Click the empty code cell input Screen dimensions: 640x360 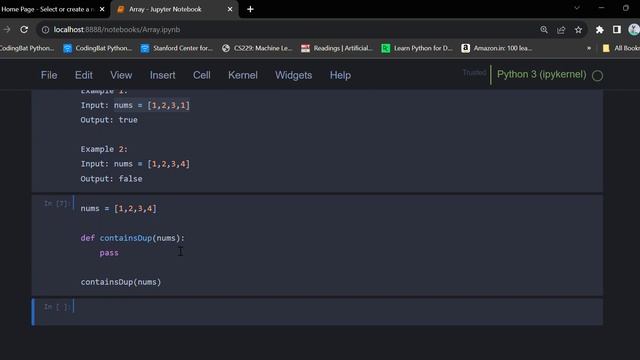pyautogui.click(x=338, y=311)
